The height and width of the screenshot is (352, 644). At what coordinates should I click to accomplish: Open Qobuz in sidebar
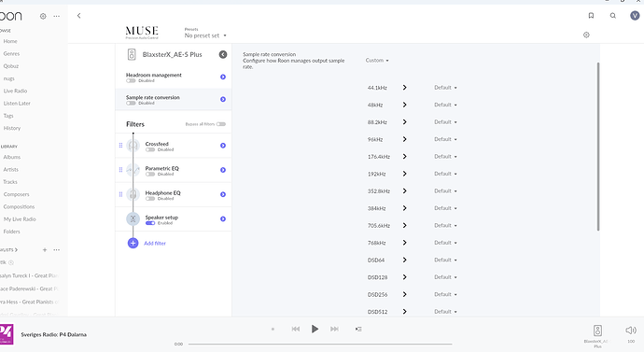(x=11, y=66)
